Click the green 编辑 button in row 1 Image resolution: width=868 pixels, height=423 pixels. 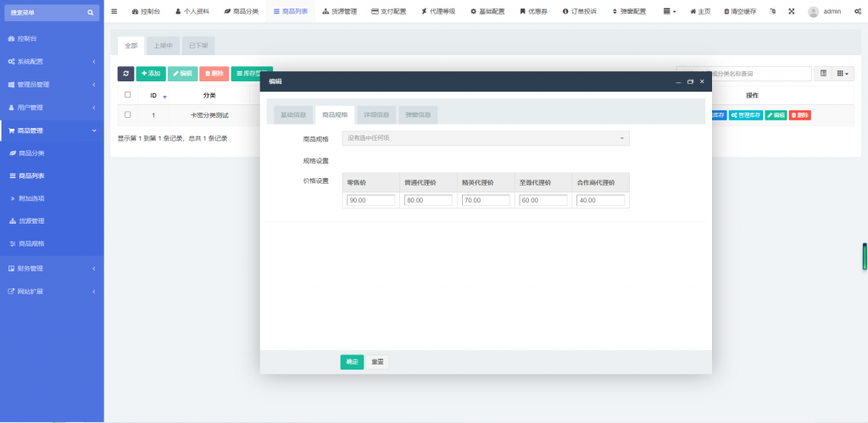[x=776, y=115]
